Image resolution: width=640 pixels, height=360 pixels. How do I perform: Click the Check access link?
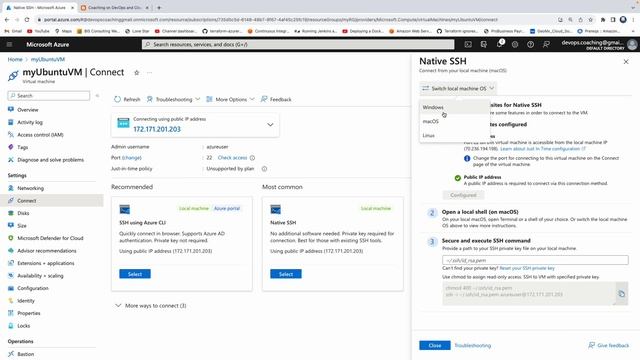(232, 158)
